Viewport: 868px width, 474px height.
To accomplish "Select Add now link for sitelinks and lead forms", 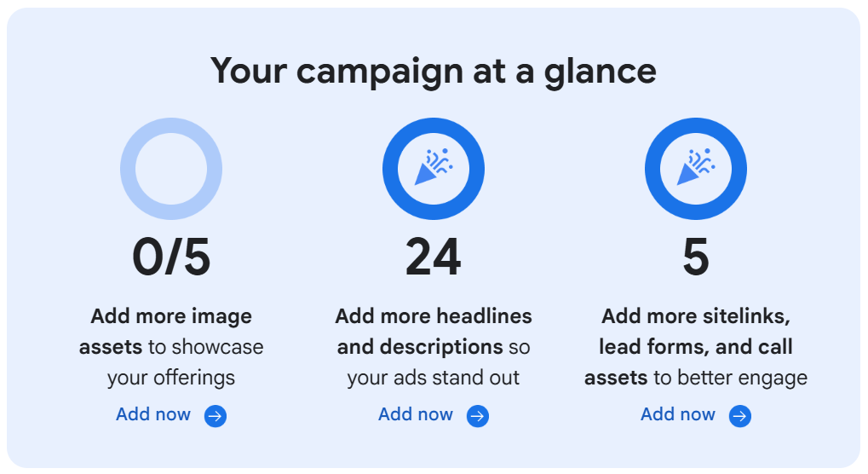I will point(678,414).
